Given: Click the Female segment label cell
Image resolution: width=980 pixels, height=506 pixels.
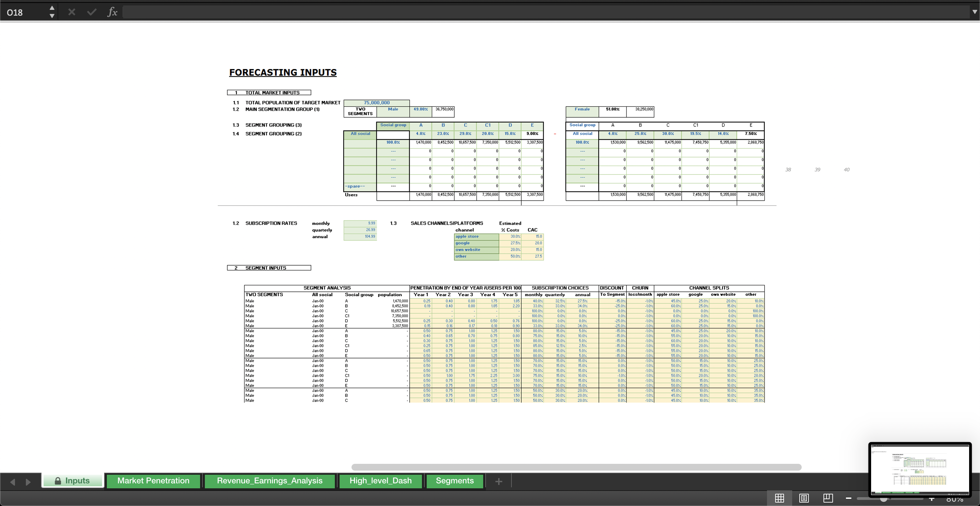Looking at the screenshot, I should tap(582, 112).
